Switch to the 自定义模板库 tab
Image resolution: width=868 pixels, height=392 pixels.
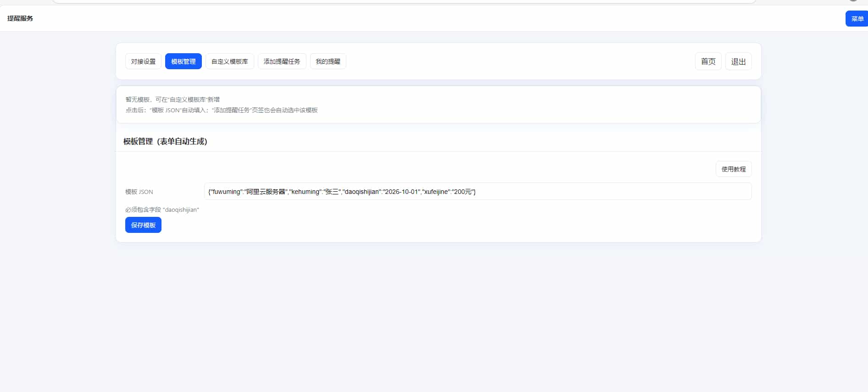pyautogui.click(x=229, y=61)
